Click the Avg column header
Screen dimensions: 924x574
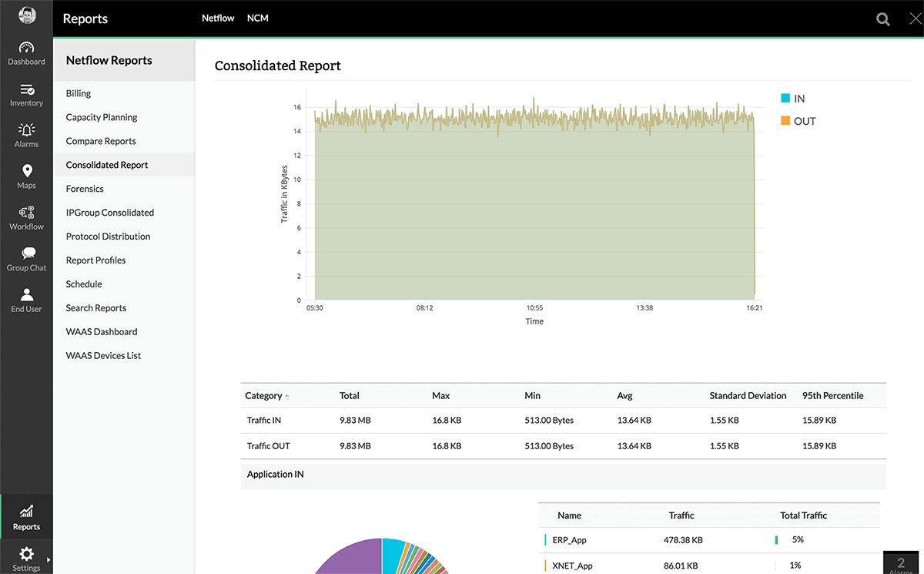click(624, 396)
